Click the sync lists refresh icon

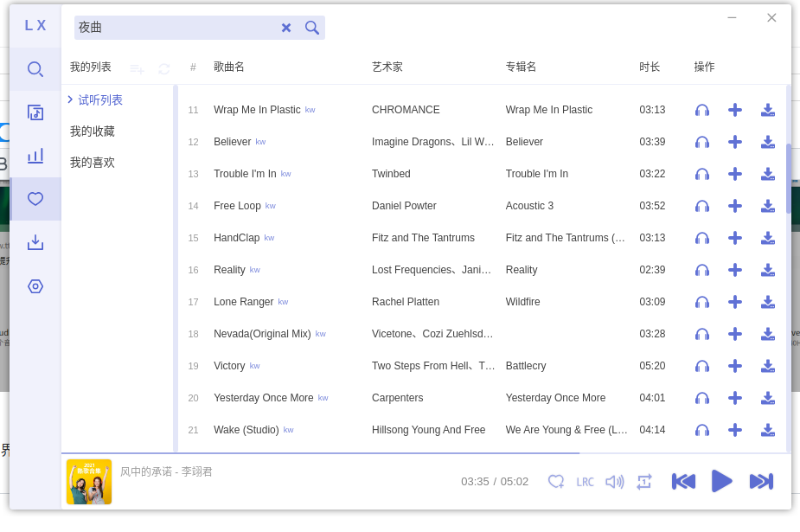pos(163,68)
